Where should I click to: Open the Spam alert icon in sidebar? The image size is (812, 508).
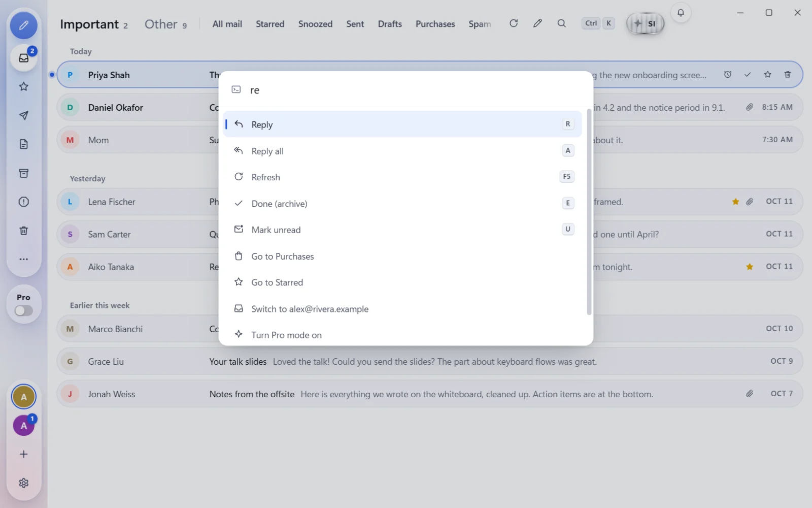pyautogui.click(x=24, y=202)
